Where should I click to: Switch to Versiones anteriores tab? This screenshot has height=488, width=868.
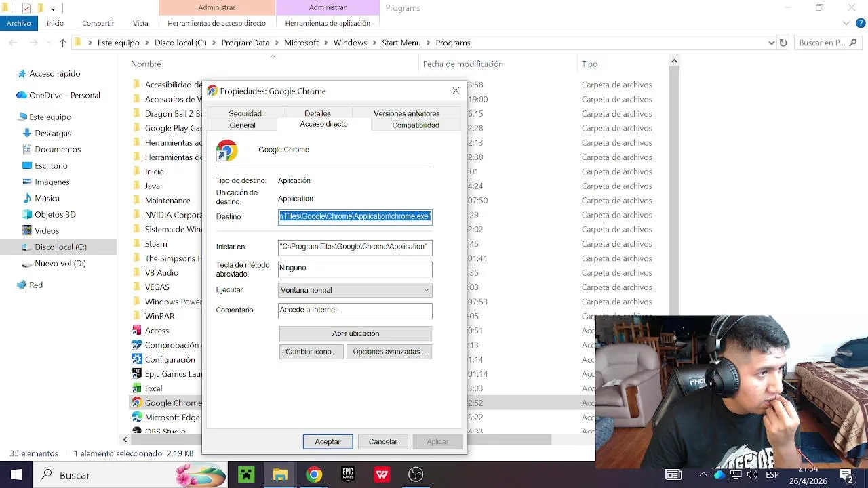point(407,113)
